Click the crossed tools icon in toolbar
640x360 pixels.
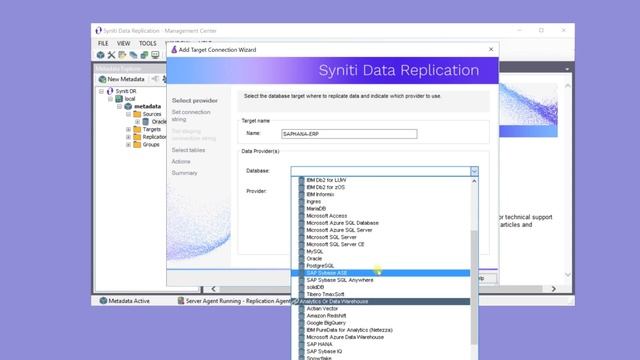tap(111, 55)
